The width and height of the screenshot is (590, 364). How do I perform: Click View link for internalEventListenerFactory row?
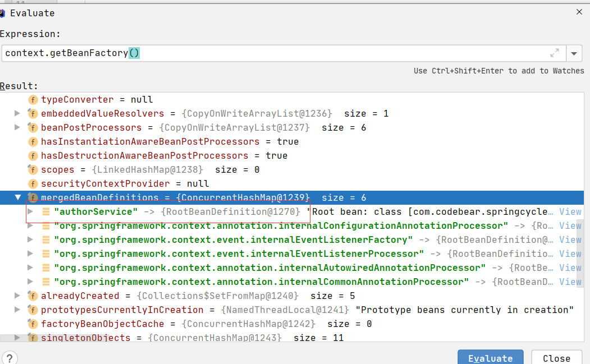tap(570, 239)
